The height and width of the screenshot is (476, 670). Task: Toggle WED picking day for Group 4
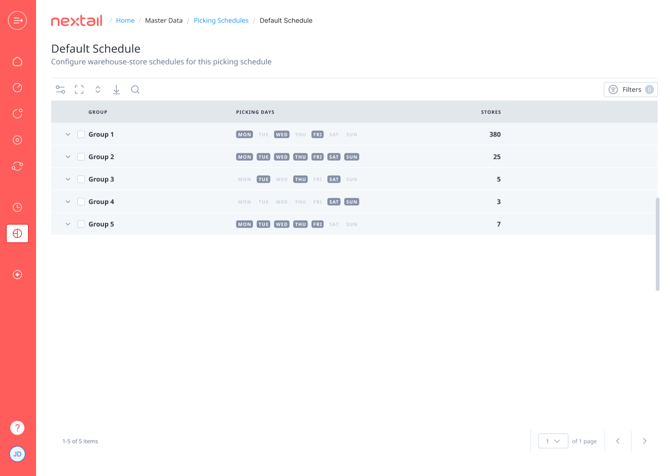pos(282,202)
